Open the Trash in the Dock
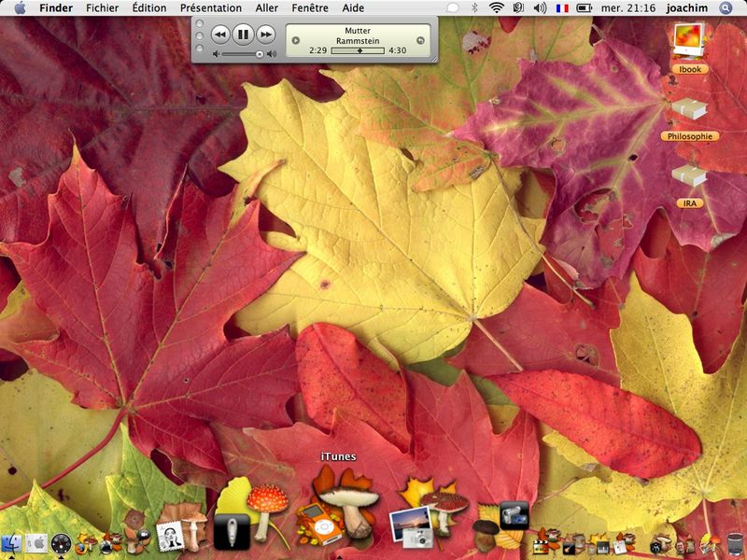747x560 pixels. pyautogui.click(x=736, y=544)
